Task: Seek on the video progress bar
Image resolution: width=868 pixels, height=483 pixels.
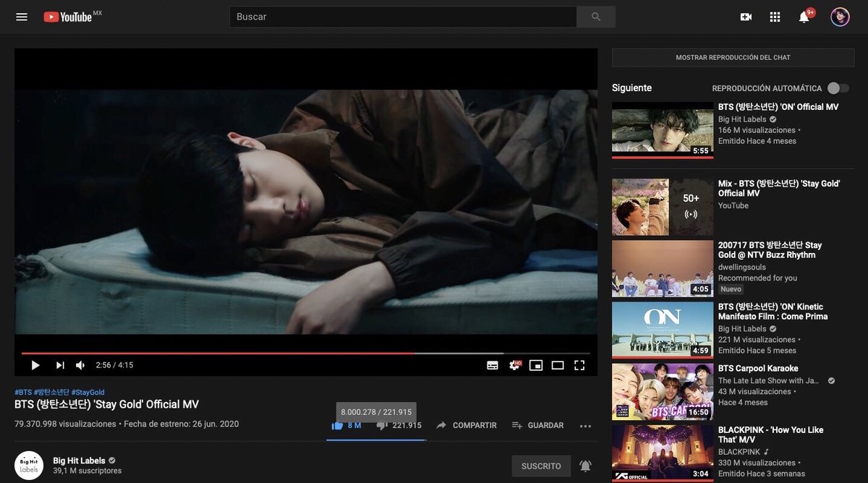Action: pyautogui.click(x=305, y=353)
